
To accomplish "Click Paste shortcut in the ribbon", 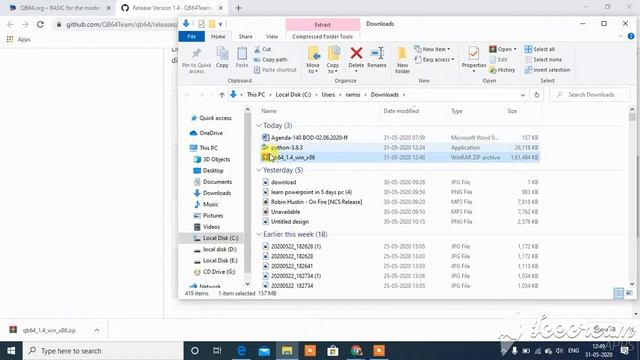I will (275, 70).
